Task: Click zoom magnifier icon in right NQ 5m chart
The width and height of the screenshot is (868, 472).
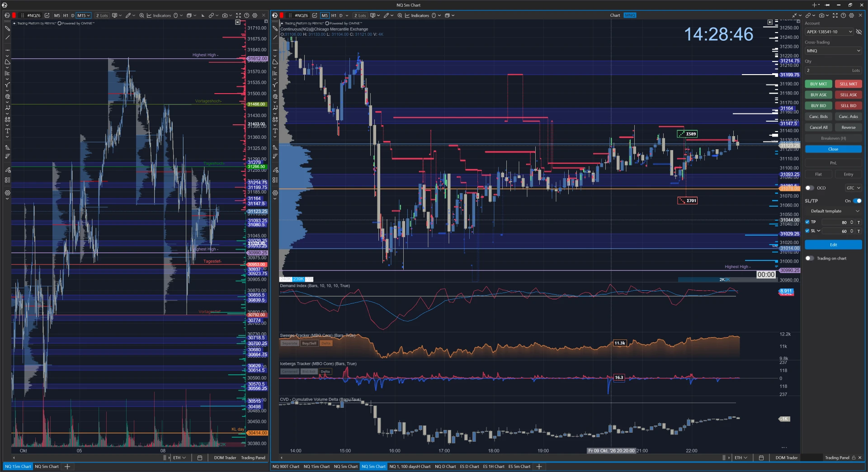Action: point(400,15)
